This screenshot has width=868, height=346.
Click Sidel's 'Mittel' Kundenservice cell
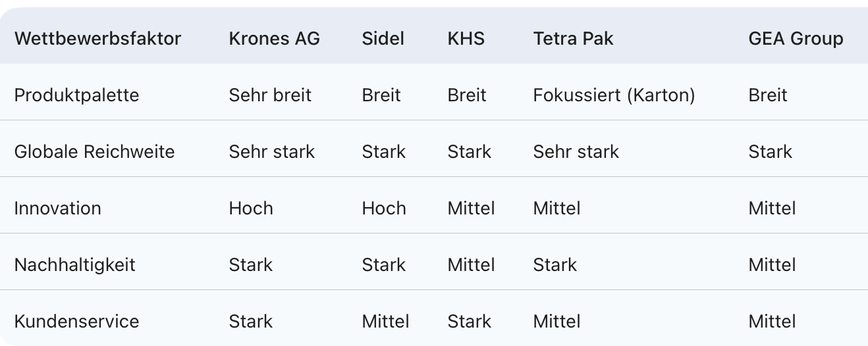click(x=385, y=322)
